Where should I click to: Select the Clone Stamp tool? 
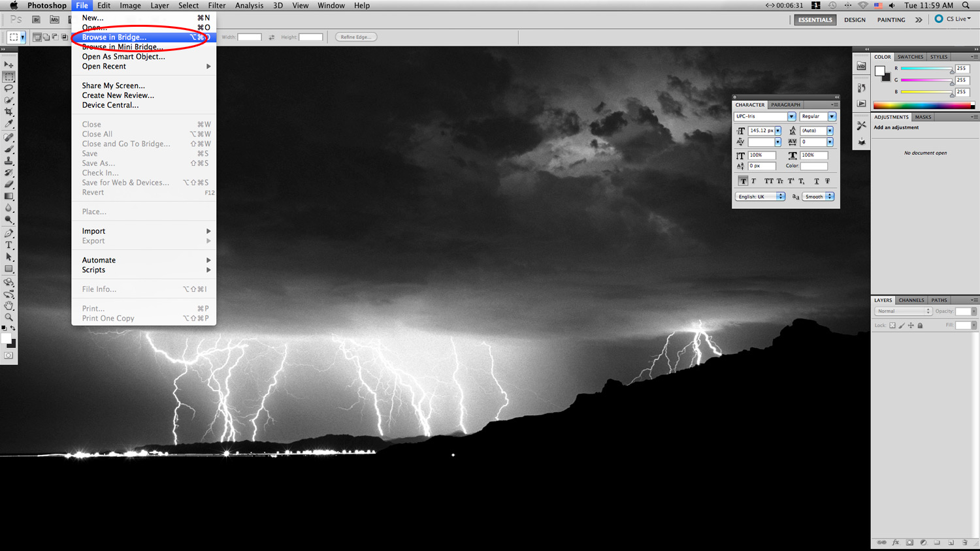[8, 161]
